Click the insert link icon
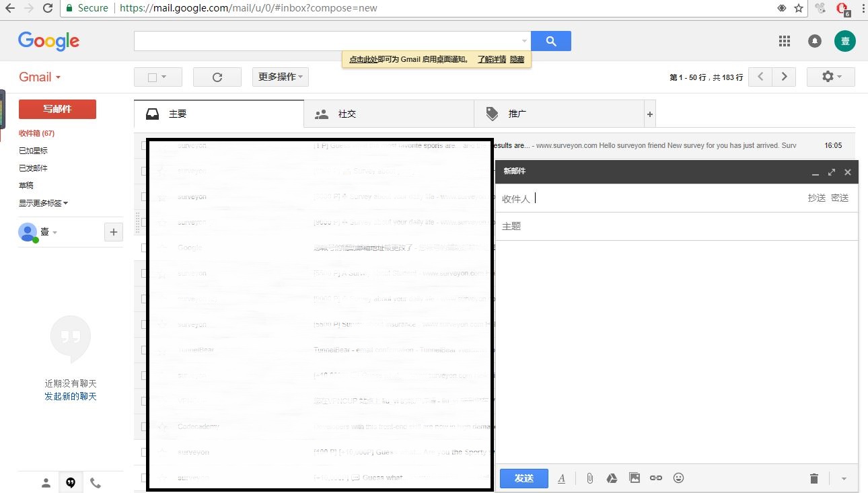 click(656, 478)
